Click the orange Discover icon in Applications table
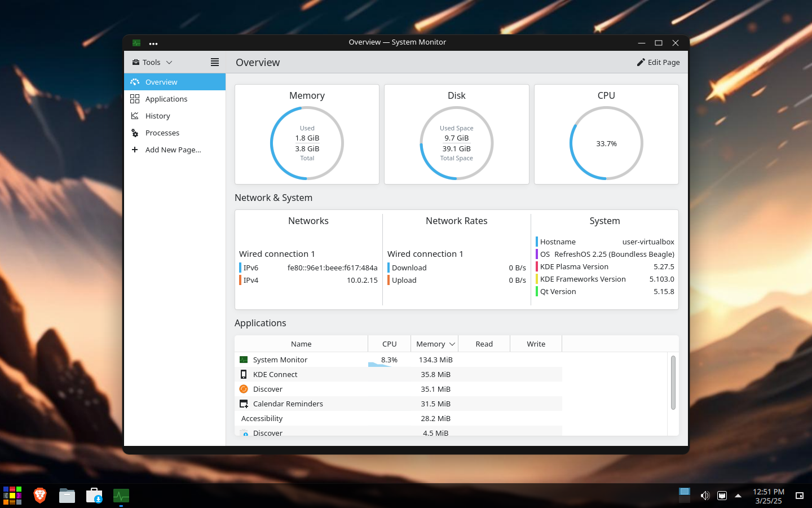Image resolution: width=812 pixels, height=508 pixels. tap(244, 389)
